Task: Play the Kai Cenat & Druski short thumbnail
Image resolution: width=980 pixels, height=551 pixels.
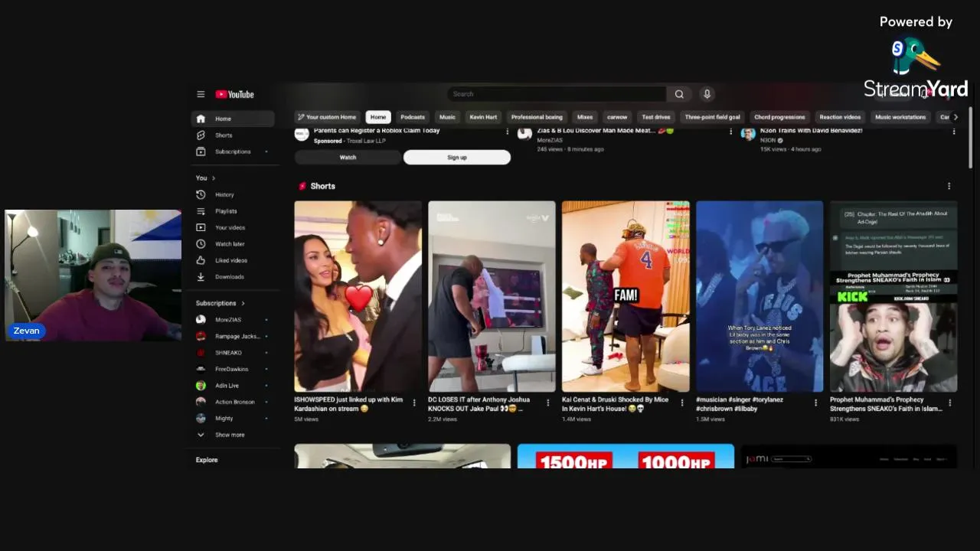Action: point(626,297)
